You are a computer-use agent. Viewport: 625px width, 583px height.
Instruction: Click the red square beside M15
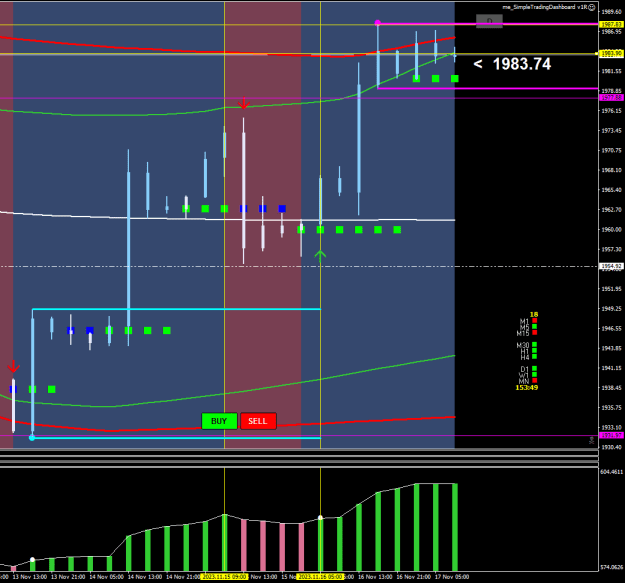[535, 332]
